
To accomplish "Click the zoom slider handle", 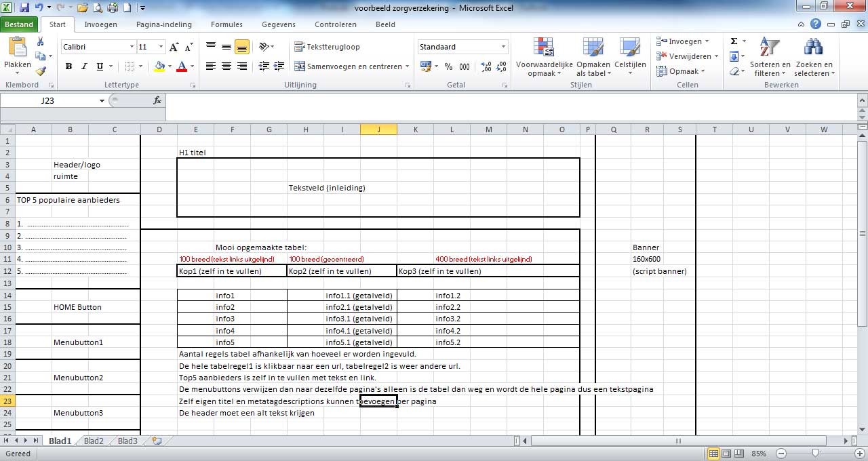I will click(x=815, y=454).
